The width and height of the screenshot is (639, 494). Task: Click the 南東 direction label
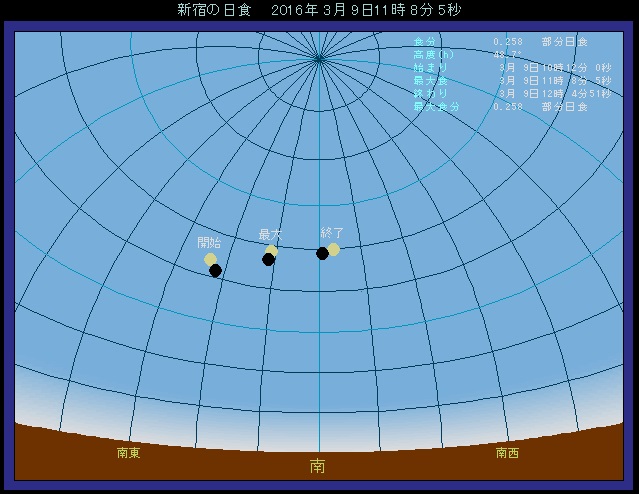pyautogui.click(x=128, y=453)
